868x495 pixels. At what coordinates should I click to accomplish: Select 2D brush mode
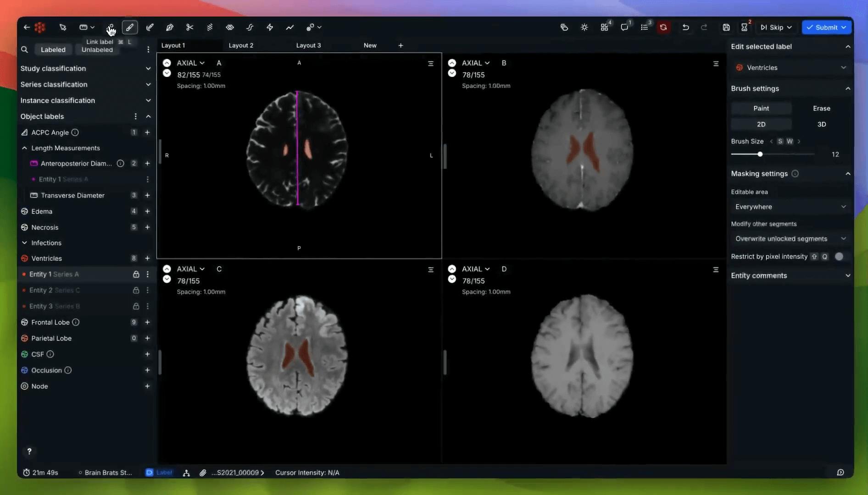pyautogui.click(x=761, y=124)
